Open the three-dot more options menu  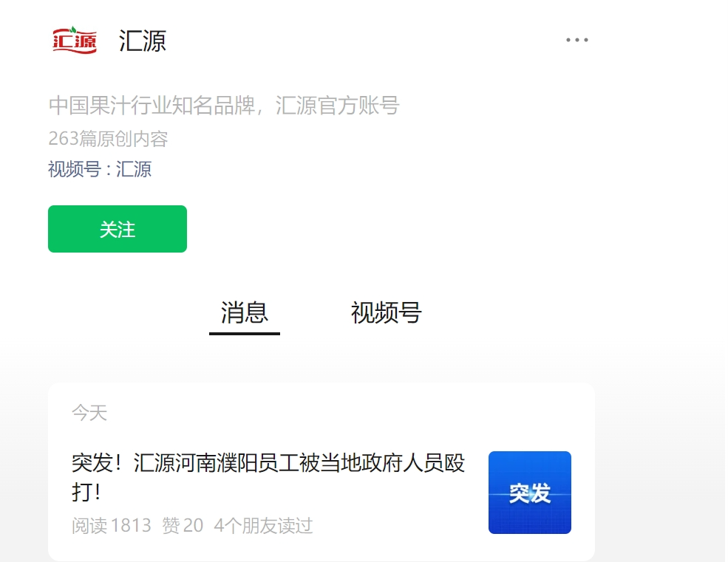pyautogui.click(x=577, y=40)
